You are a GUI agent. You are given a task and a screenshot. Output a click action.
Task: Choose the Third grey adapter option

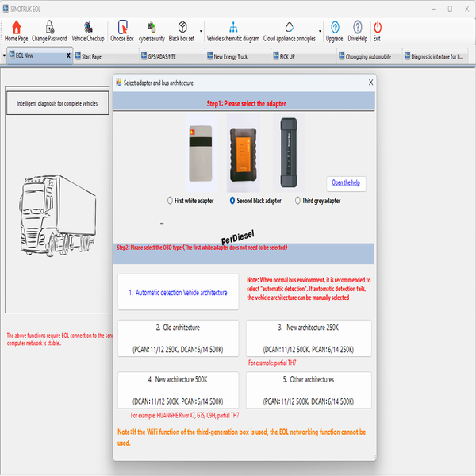coord(297,201)
